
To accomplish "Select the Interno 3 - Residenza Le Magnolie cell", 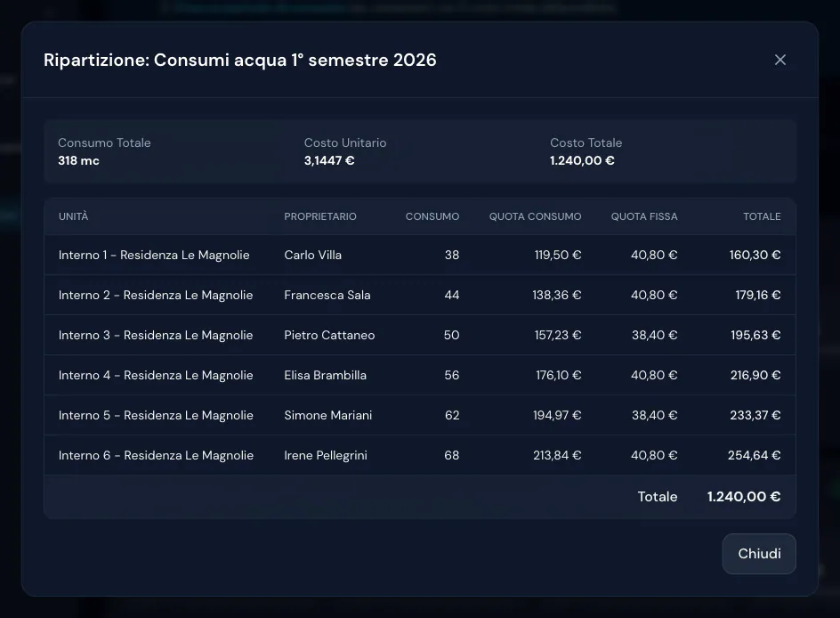I will click(x=156, y=336).
